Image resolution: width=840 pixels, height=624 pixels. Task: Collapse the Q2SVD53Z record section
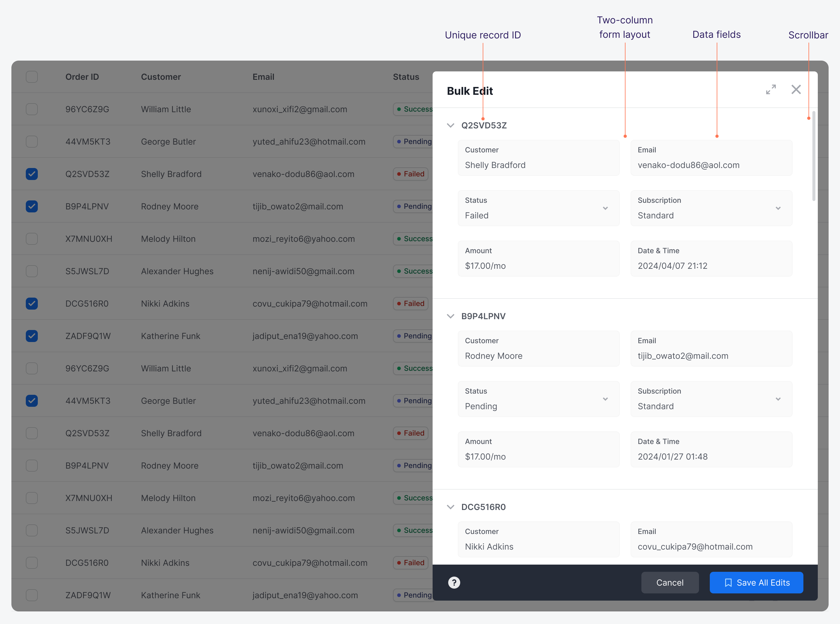point(450,125)
